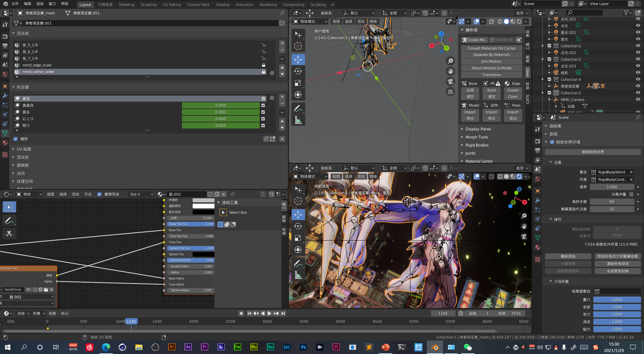Expand the Morph Tools section
This screenshot has height=354, width=644.
pyautogui.click(x=477, y=137)
